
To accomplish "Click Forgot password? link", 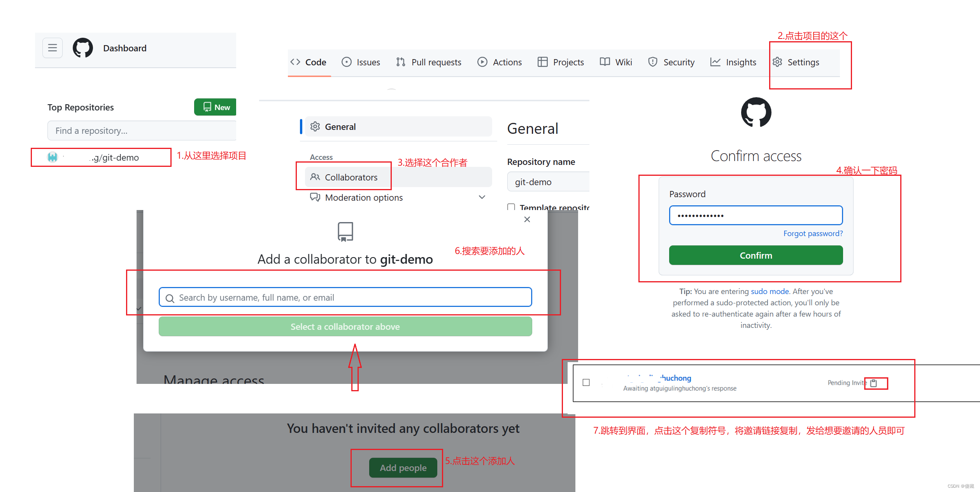I will pos(813,233).
